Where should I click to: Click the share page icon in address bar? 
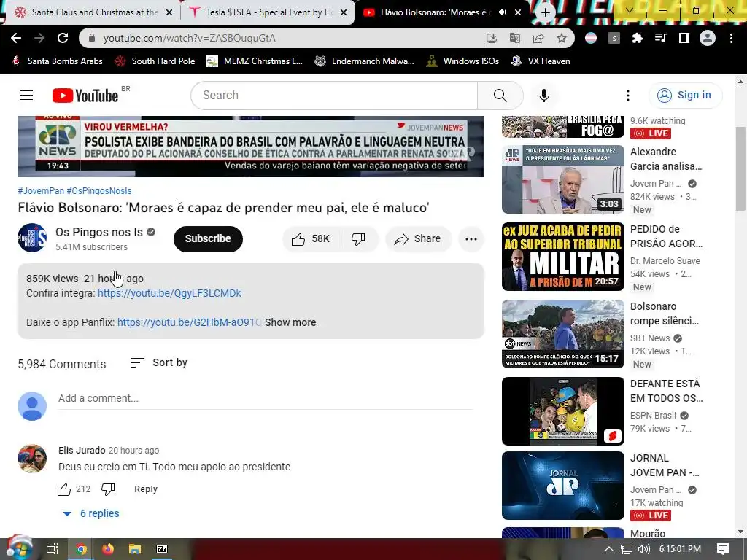click(538, 38)
